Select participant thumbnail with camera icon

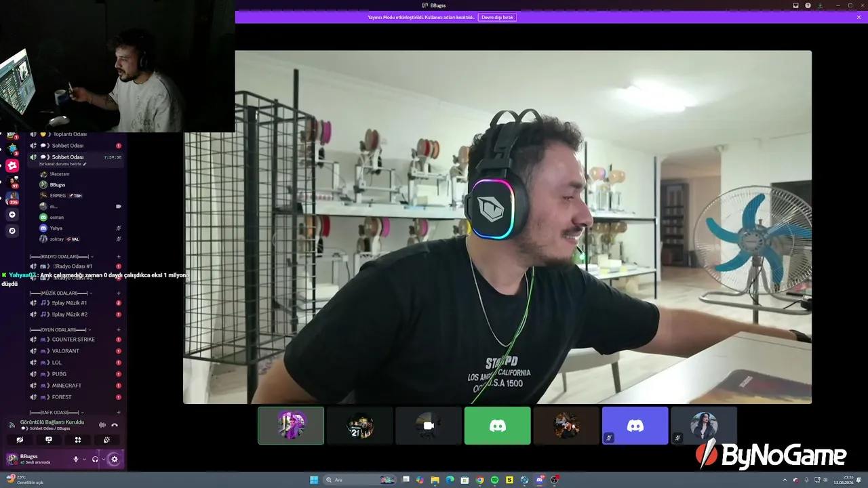(x=429, y=426)
